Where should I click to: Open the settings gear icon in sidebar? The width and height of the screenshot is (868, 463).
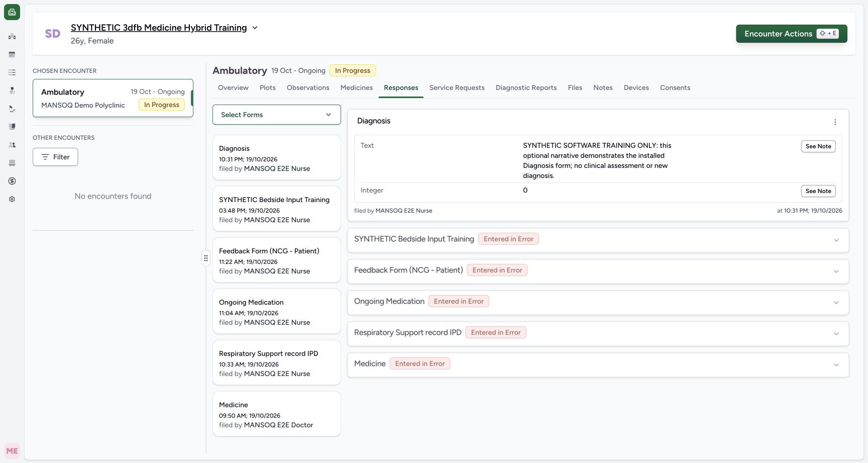(x=12, y=199)
